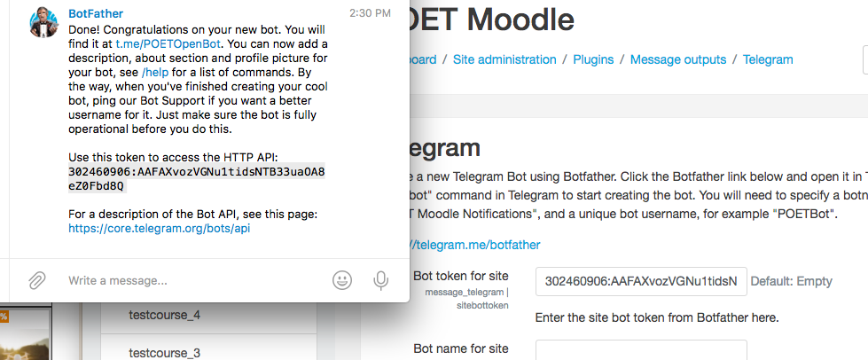
Task: Select testcourse_4 in the course list
Action: pyautogui.click(x=164, y=314)
